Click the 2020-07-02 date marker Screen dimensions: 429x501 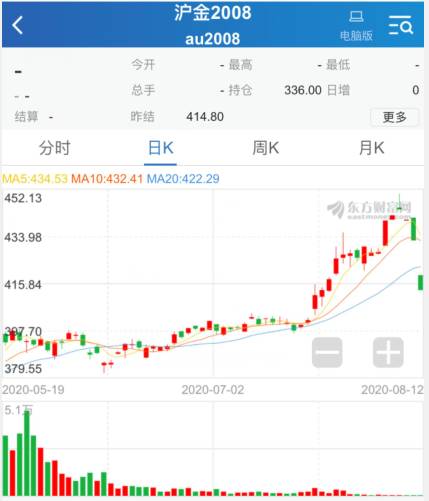tap(213, 390)
